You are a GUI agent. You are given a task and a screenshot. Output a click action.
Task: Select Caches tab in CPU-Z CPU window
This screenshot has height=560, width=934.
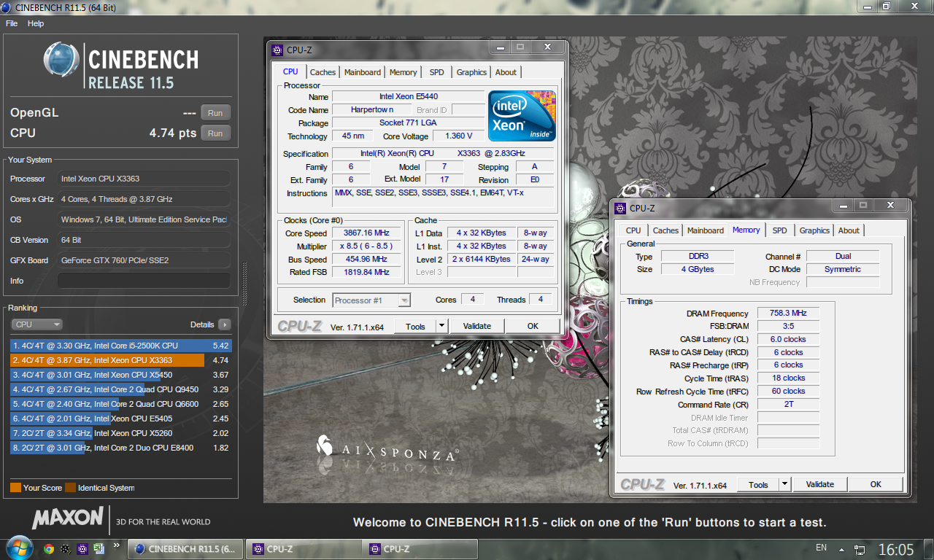(x=323, y=72)
